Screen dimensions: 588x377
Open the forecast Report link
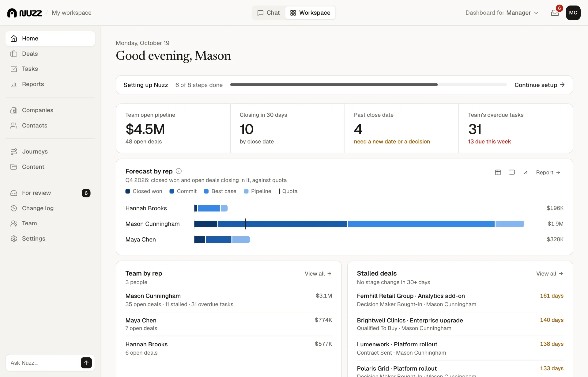click(548, 173)
